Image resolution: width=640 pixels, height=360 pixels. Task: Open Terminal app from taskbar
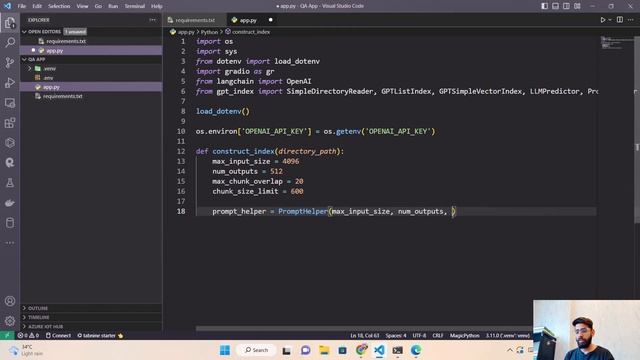(398, 350)
